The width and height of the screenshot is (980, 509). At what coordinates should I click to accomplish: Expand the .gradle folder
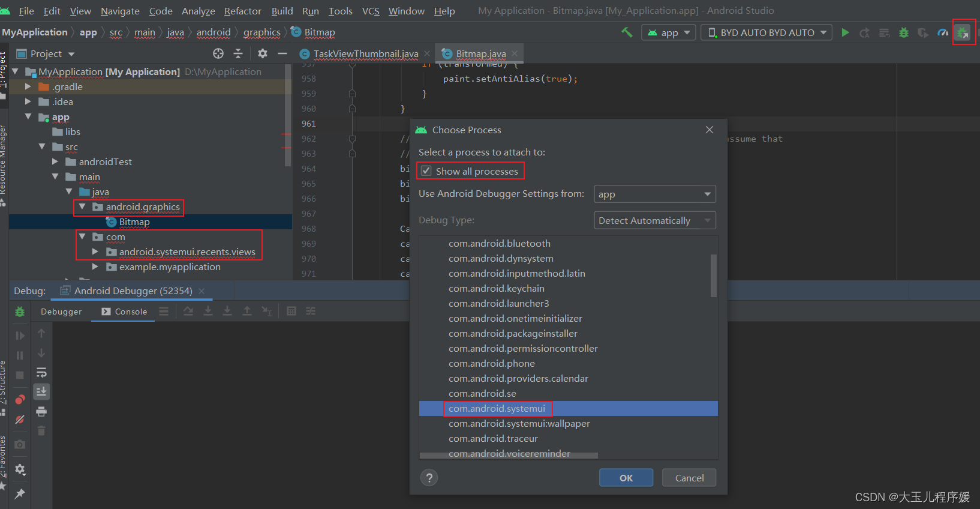(28, 86)
